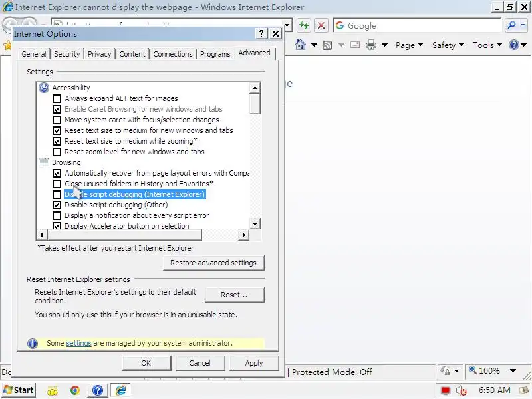This screenshot has height=399, width=532.
Task: Click the Read Mail icon in the command bar
Action: pos(355,45)
